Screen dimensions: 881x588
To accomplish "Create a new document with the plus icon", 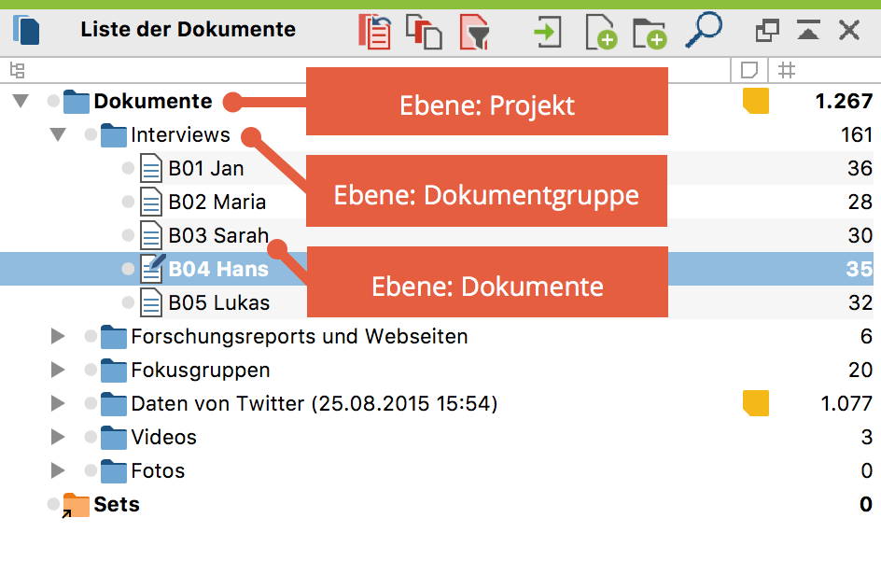I will click(x=600, y=32).
